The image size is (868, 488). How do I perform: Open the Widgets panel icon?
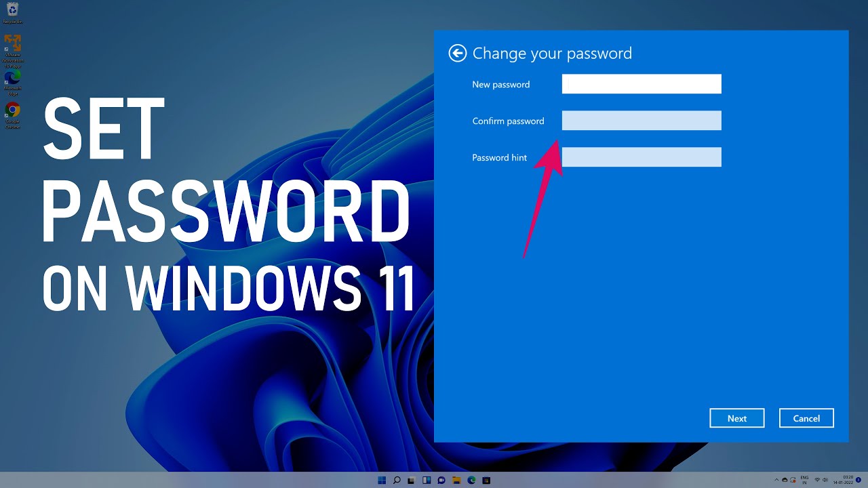[x=427, y=481]
